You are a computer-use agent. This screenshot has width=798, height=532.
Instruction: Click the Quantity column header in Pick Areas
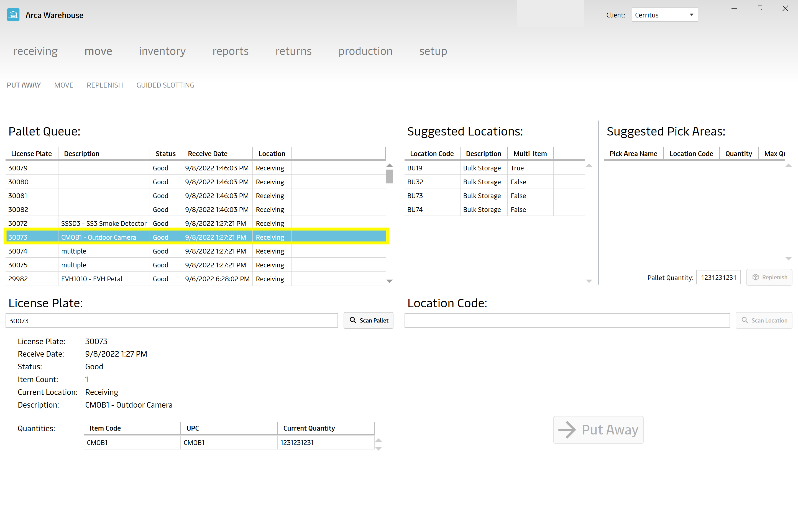tap(739, 153)
